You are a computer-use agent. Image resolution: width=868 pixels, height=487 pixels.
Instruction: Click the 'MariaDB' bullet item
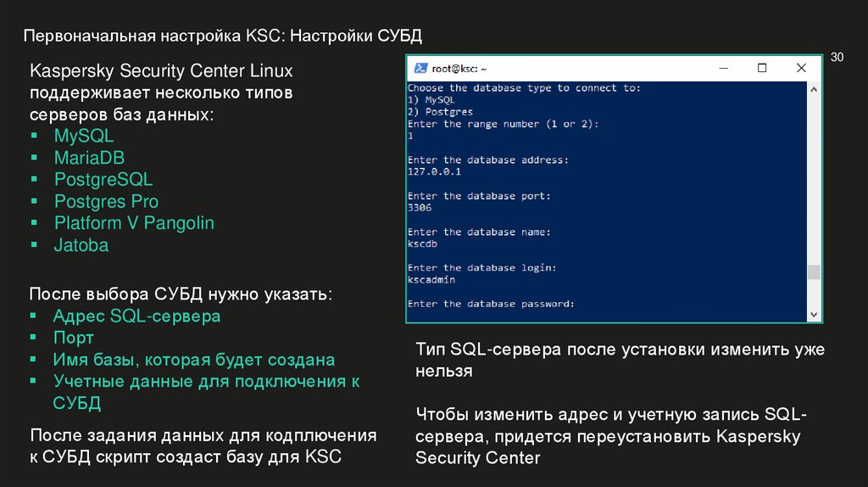click(x=89, y=158)
